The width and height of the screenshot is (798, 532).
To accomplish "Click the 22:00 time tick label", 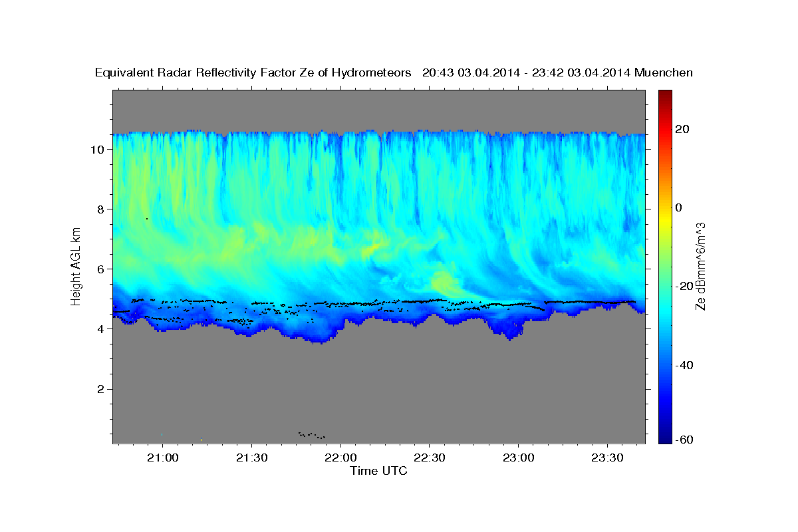I will point(340,458).
